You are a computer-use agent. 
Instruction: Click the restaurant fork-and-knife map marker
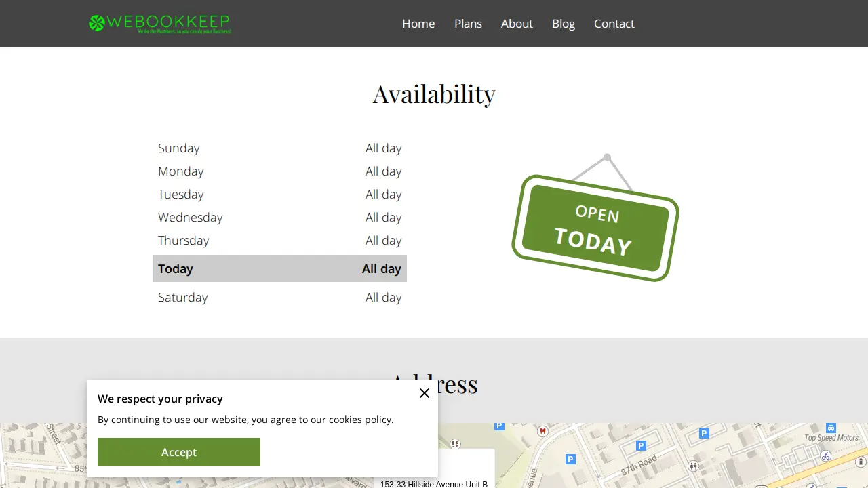pos(456,444)
